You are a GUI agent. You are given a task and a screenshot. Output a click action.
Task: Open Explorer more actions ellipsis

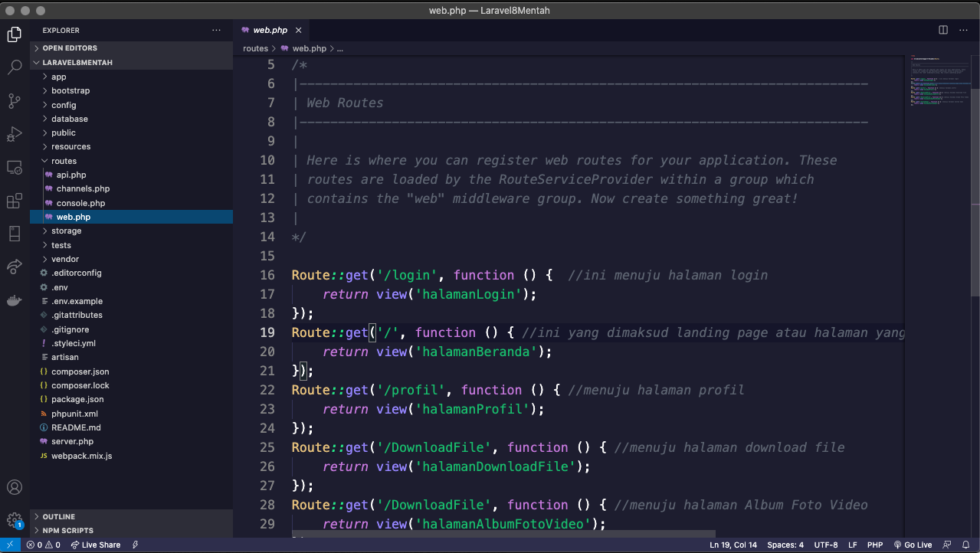[216, 31]
